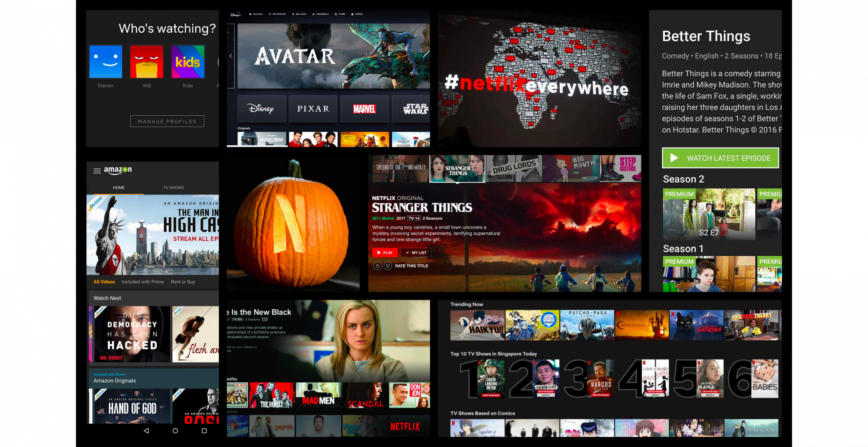868x447 pixels.
Task: Select the Step Sisters thumbnail
Action: 620,168
